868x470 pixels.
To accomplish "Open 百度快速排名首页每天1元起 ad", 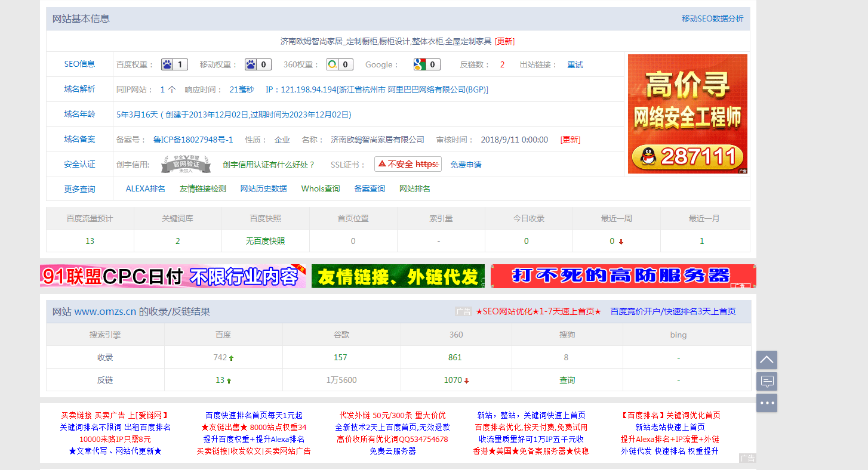I will [x=254, y=415].
